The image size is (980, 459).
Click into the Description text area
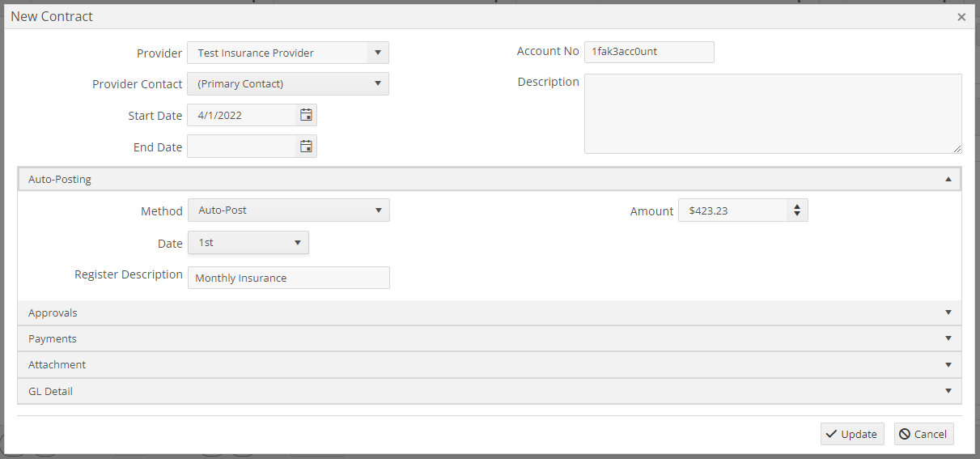(x=773, y=113)
